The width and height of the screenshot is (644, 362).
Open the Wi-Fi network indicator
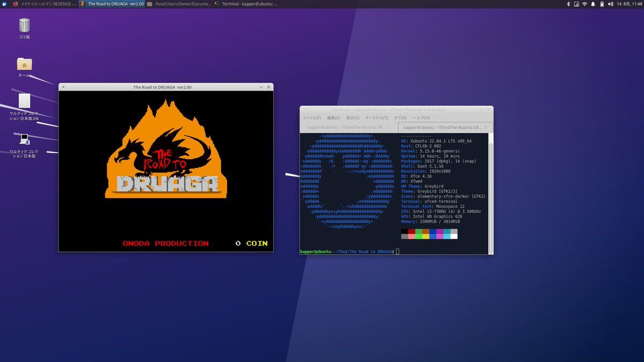[x=584, y=4]
